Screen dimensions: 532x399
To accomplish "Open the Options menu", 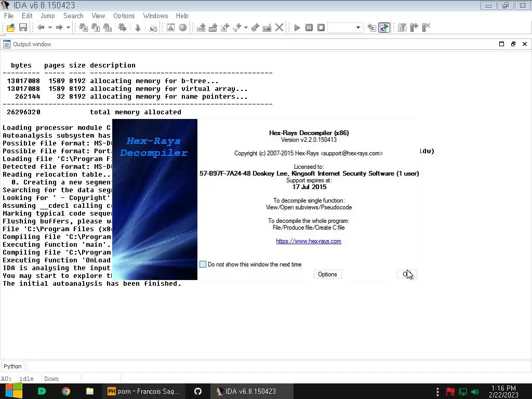I will point(124,16).
